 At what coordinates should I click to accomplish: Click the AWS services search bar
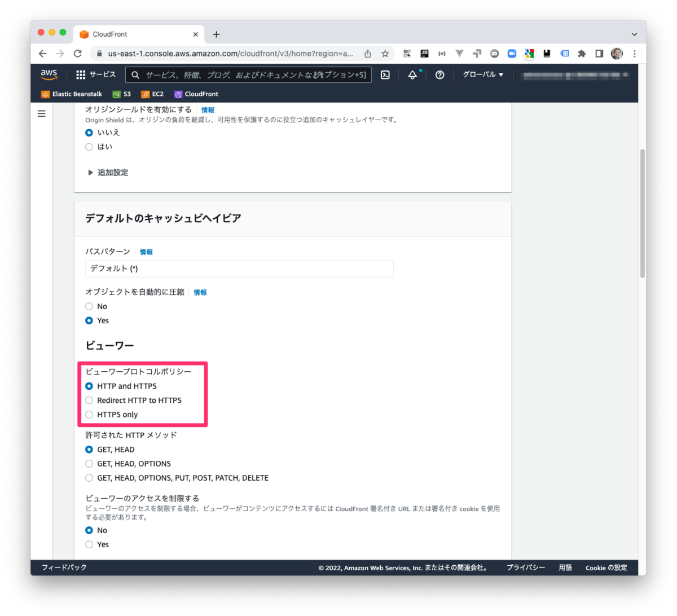pos(248,74)
